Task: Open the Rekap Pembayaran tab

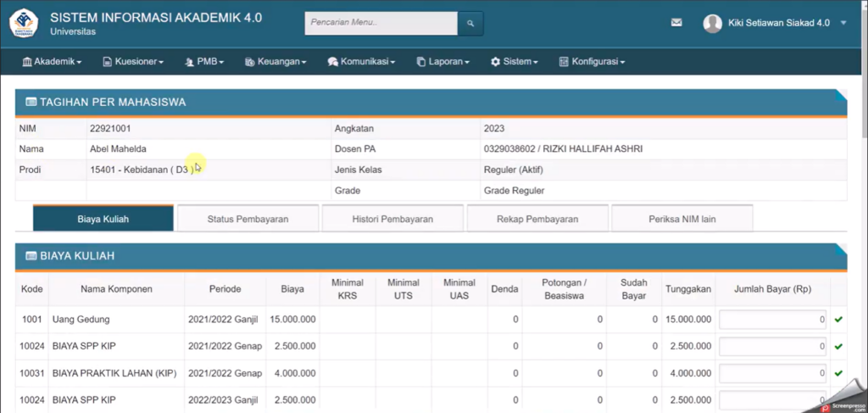Action: [x=537, y=219]
